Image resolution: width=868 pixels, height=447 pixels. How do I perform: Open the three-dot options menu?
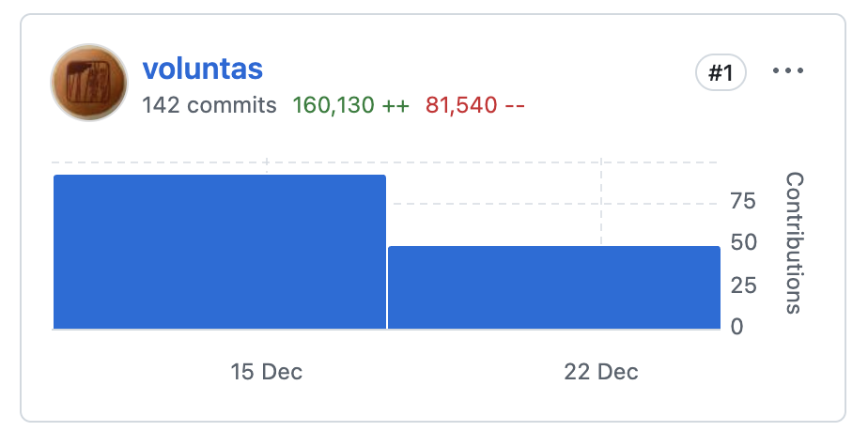(788, 70)
